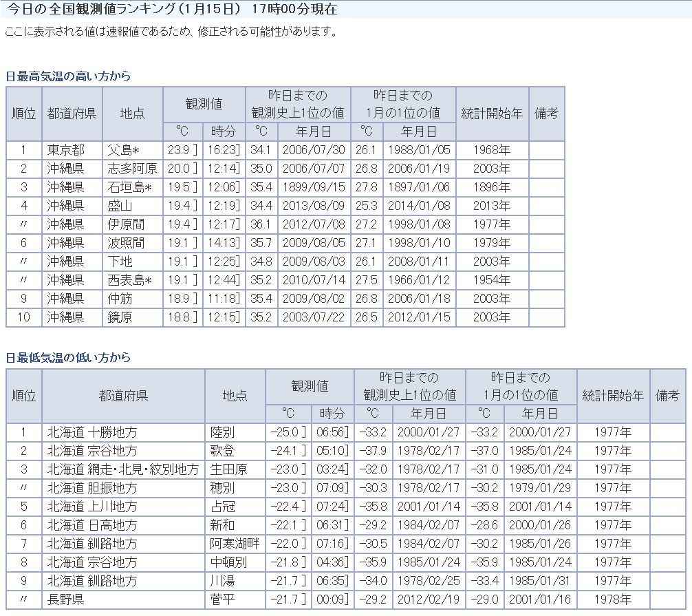Click the 菅平 location cell

[223, 599]
